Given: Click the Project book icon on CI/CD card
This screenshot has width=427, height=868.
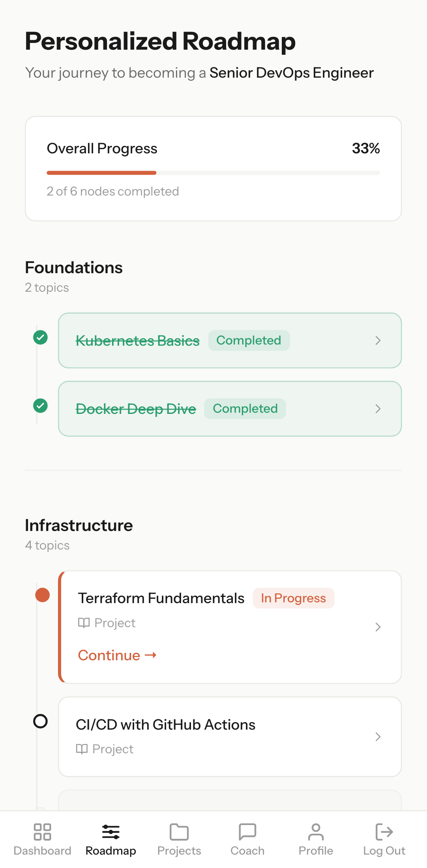Looking at the screenshot, I should (x=83, y=749).
